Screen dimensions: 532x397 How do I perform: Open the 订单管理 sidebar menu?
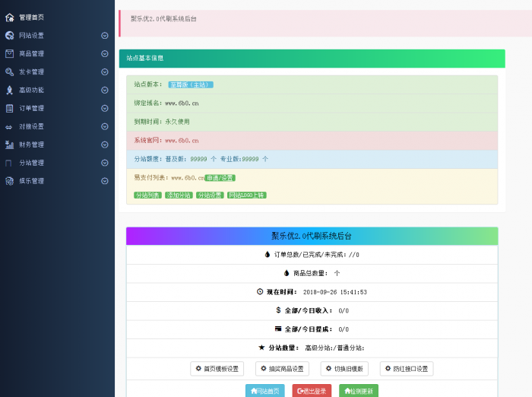tap(31, 109)
